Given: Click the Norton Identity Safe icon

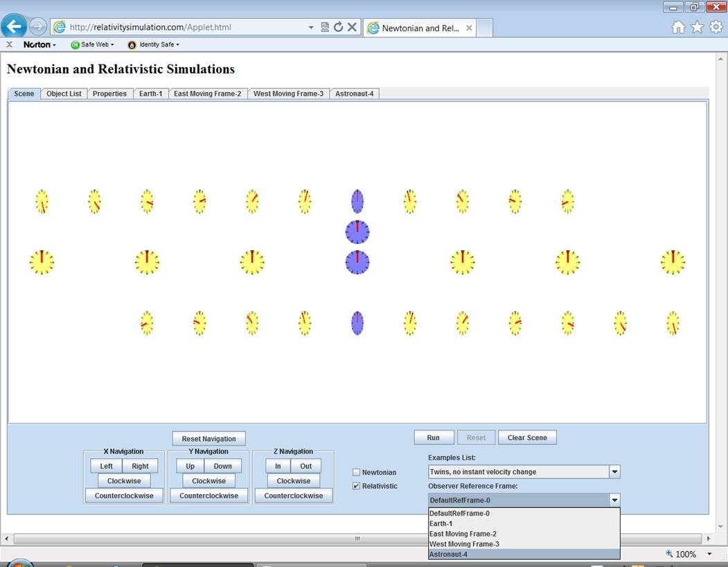Looking at the screenshot, I should coord(132,45).
